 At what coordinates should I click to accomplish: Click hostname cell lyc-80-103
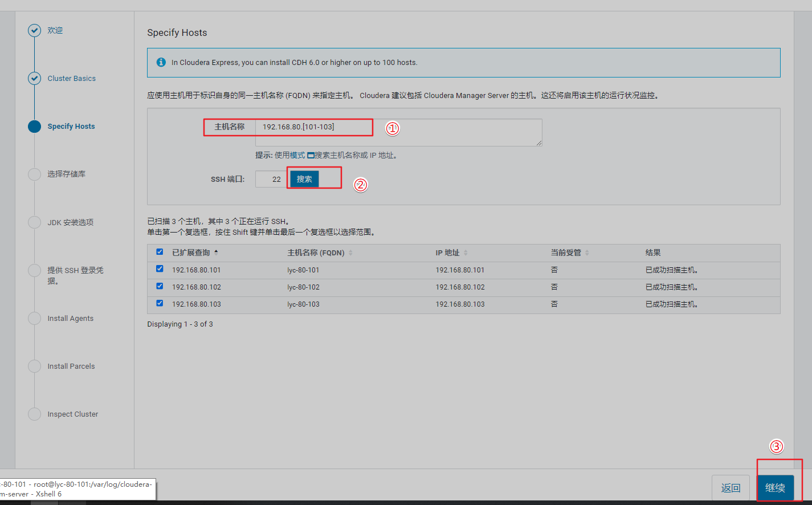303,304
